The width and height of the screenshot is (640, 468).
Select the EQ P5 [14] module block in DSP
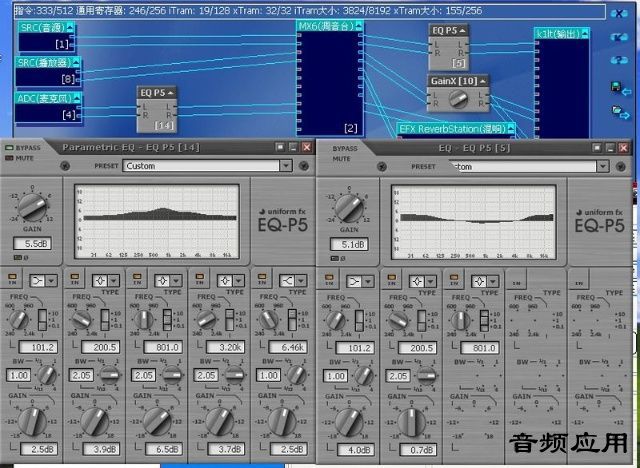[x=156, y=109]
